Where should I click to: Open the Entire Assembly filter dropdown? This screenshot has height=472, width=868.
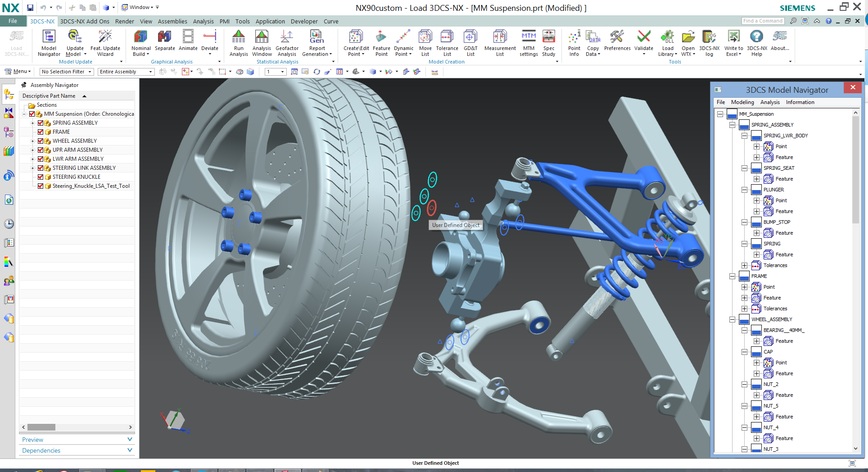click(150, 71)
